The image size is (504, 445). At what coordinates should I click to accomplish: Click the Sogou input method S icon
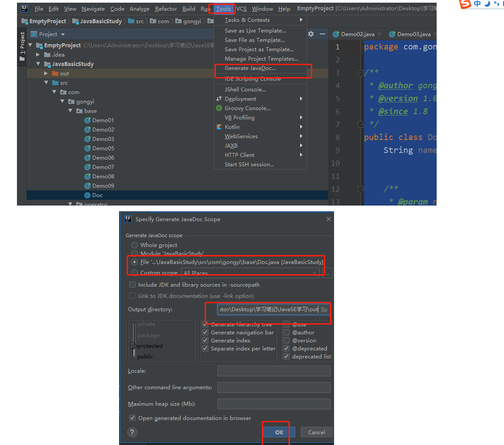tap(465, 4)
